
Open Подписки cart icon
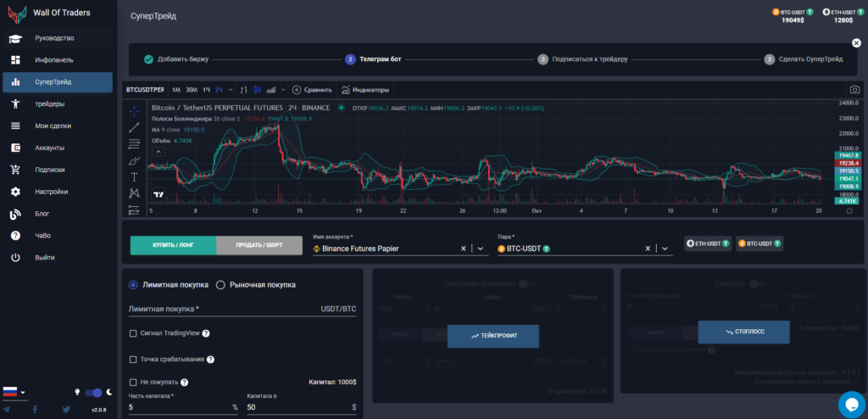tap(15, 170)
